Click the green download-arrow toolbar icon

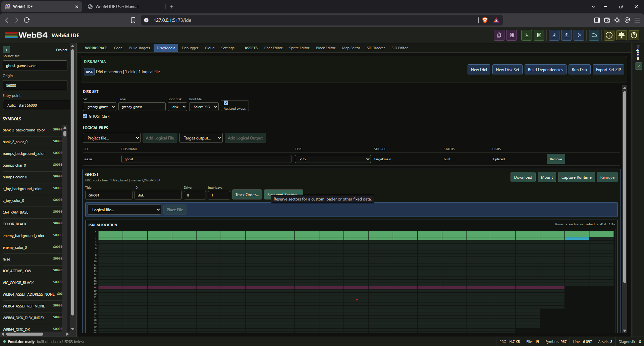527,35
